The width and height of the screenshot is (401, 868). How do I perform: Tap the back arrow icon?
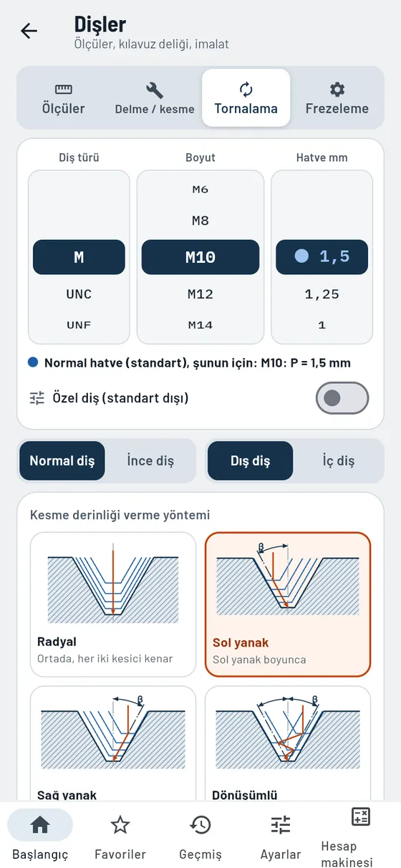click(x=29, y=31)
